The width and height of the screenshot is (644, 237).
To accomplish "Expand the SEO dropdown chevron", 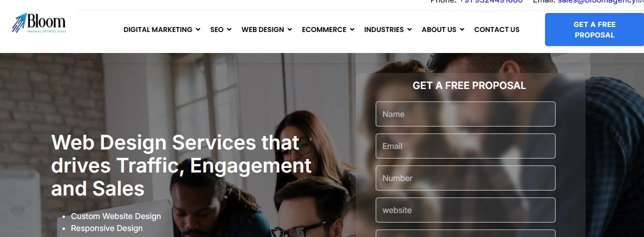I will tap(229, 29).
